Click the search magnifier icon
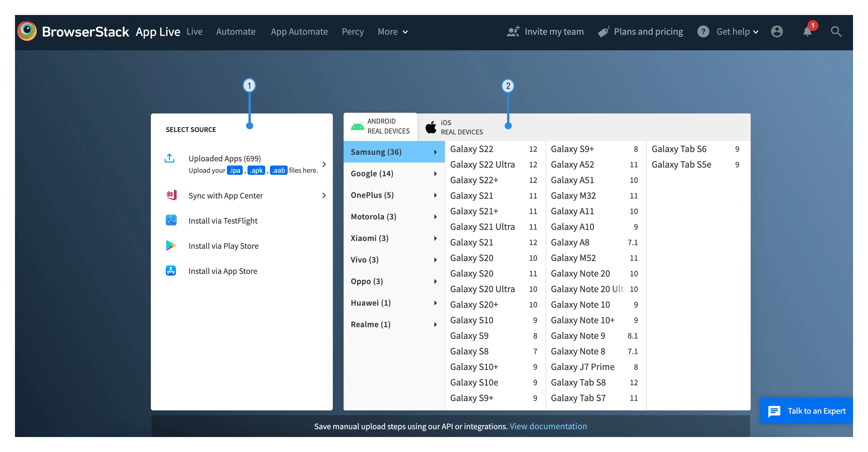Image resolution: width=868 pixels, height=452 pixels. (836, 32)
